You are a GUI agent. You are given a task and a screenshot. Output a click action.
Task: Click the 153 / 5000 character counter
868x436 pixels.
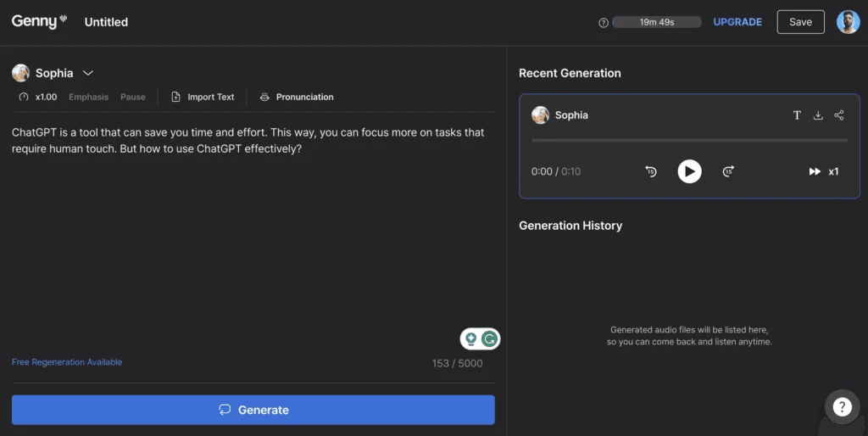point(457,363)
